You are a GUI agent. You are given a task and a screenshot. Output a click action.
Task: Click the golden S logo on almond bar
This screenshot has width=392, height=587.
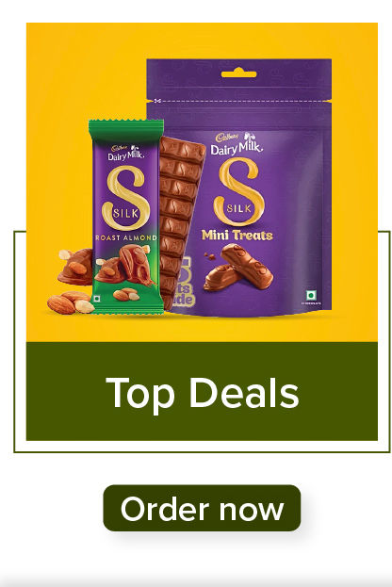click(x=126, y=198)
